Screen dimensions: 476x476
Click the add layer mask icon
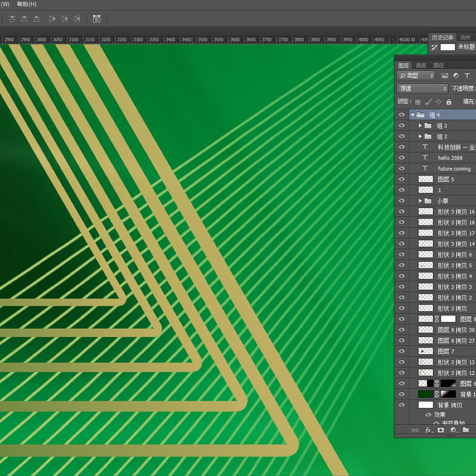click(x=441, y=430)
